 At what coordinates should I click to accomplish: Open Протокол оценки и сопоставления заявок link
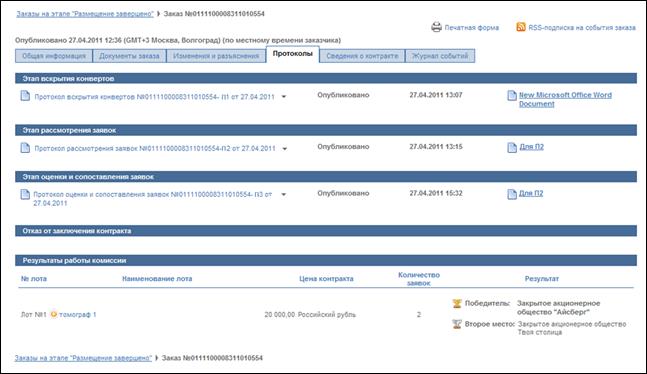click(x=153, y=199)
